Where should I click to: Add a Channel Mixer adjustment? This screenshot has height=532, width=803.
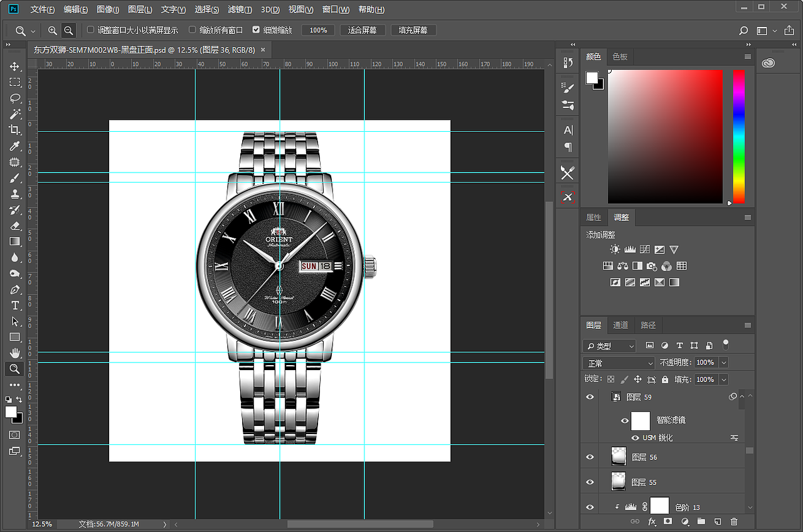pyautogui.click(x=667, y=266)
